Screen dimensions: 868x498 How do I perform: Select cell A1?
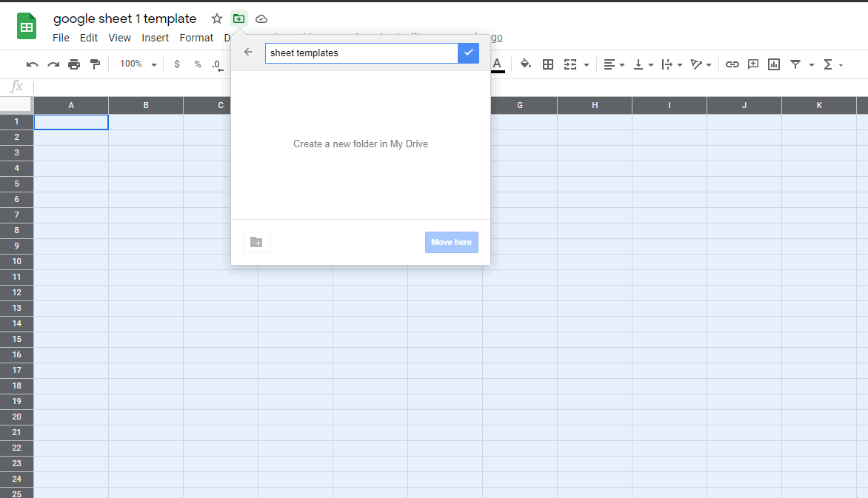click(x=71, y=122)
